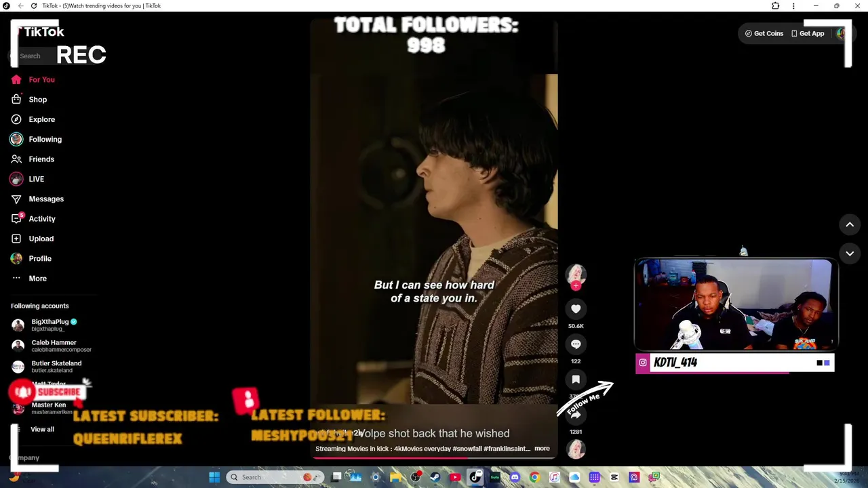This screenshot has height=488, width=868.
Task: Open the sound disc avatar
Action: (x=576, y=449)
